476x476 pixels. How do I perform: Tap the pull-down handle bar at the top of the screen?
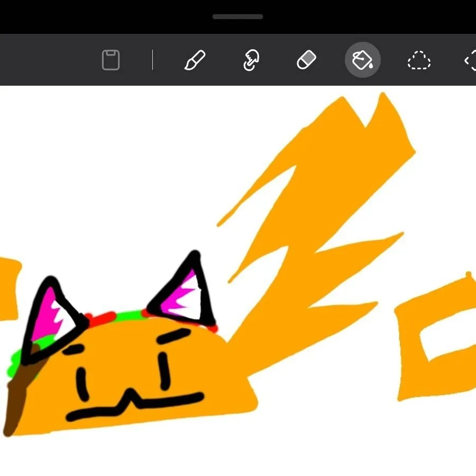[x=237, y=17]
